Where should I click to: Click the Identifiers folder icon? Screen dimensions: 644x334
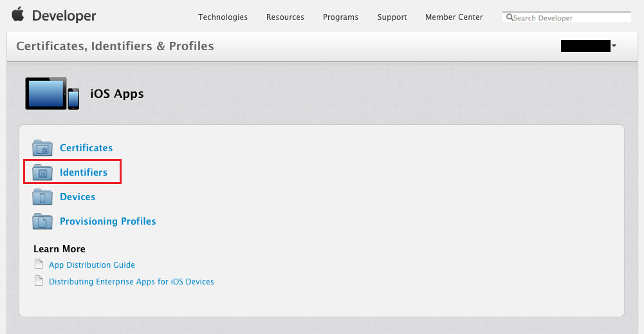click(x=42, y=172)
